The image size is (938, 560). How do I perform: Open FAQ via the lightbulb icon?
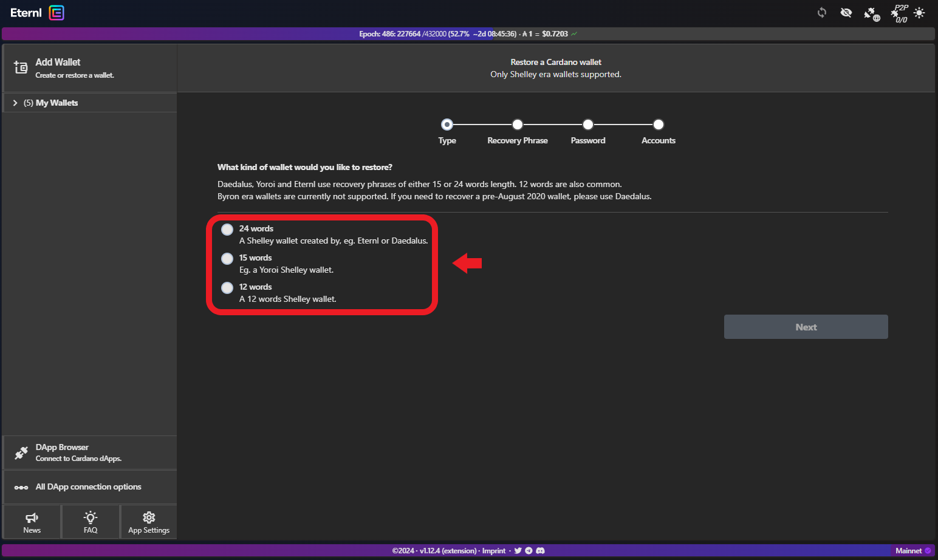click(91, 517)
